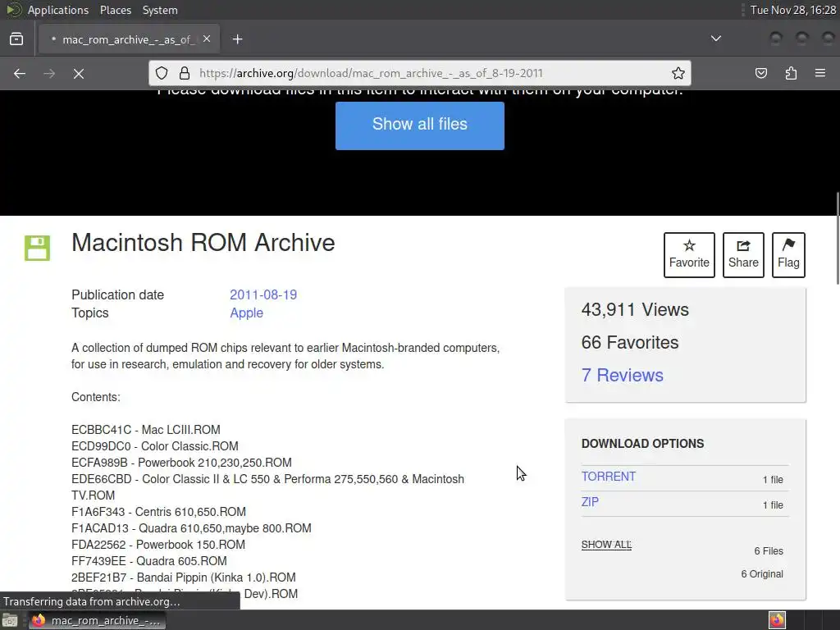Click the 'FF7439EE - Quadra 605.ROM' line
Image resolution: width=840 pixels, height=630 pixels.
149,561
